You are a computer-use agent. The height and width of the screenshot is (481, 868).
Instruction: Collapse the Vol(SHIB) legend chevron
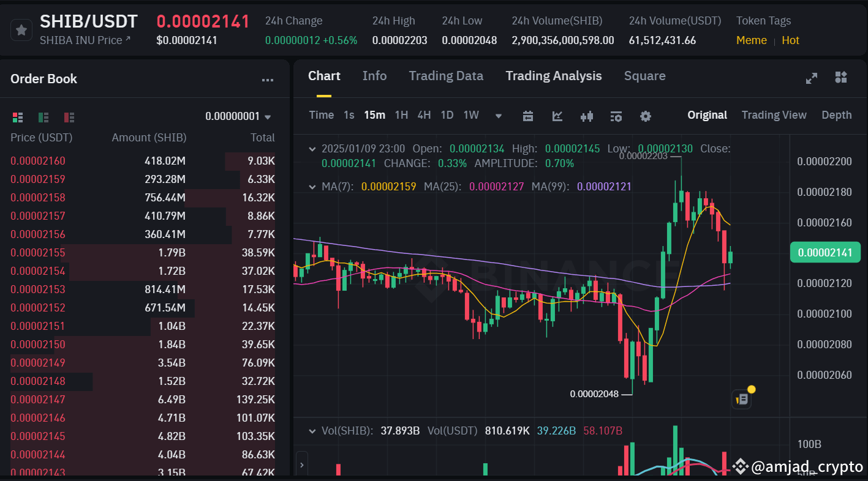click(x=312, y=431)
